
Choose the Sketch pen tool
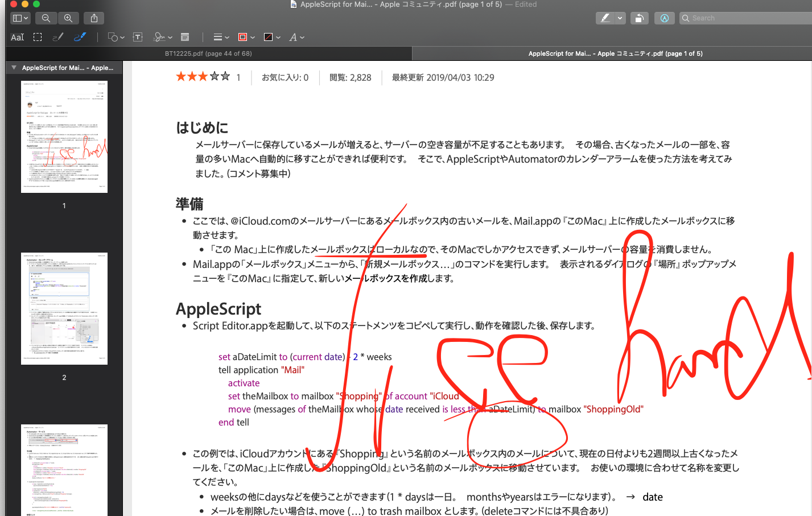pyautogui.click(x=57, y=38)
